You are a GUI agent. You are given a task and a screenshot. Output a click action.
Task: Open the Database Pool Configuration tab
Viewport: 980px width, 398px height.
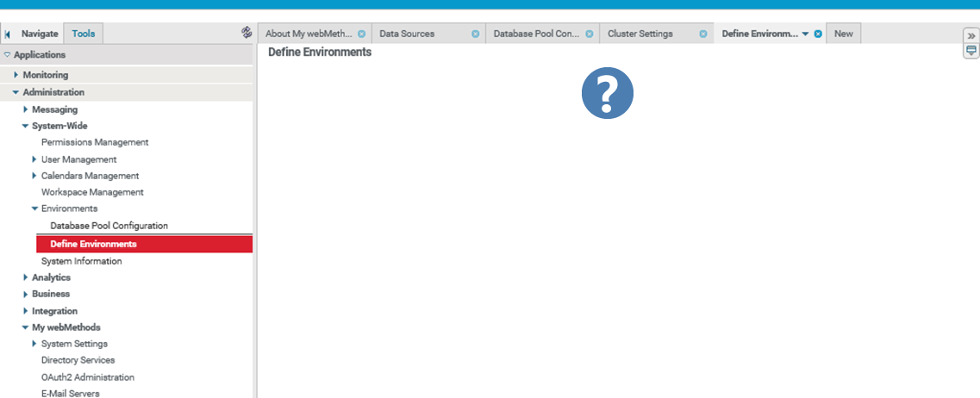click(x=537, y=34)
